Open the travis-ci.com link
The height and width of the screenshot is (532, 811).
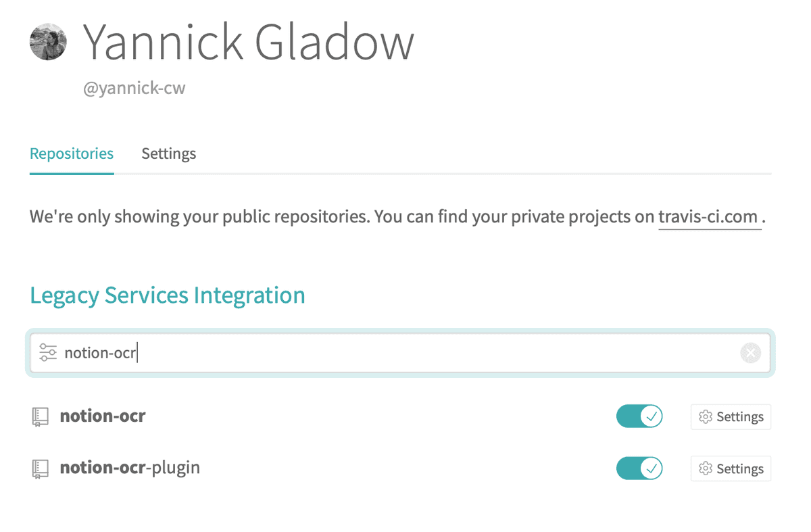click(x=708, y=218)
